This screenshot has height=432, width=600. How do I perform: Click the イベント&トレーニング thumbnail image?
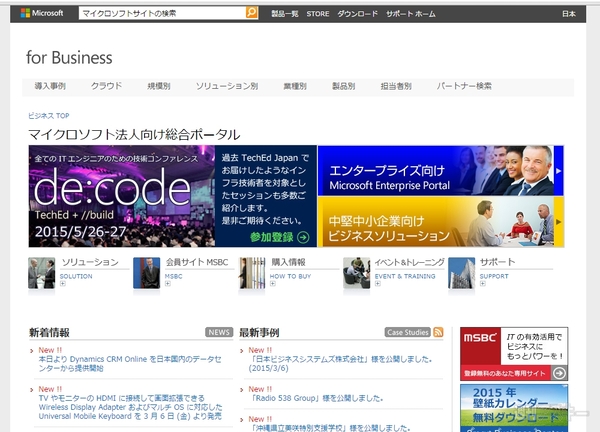(x=357, y=273)
